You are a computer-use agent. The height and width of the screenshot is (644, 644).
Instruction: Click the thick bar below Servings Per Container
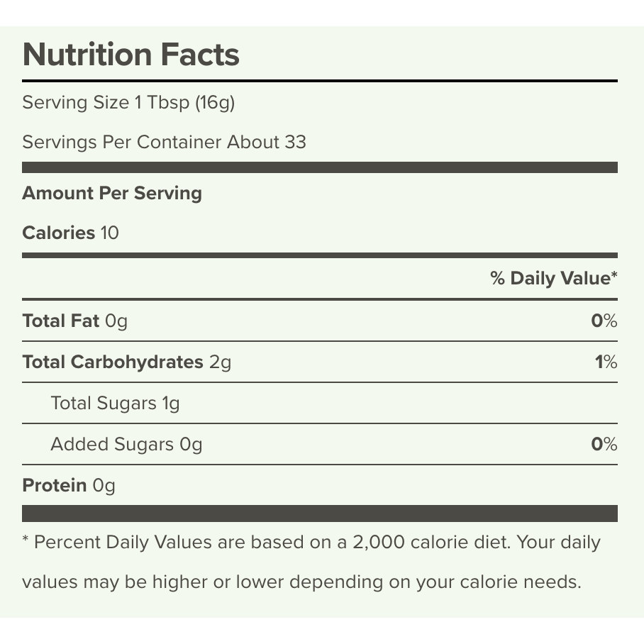[319, 168]
